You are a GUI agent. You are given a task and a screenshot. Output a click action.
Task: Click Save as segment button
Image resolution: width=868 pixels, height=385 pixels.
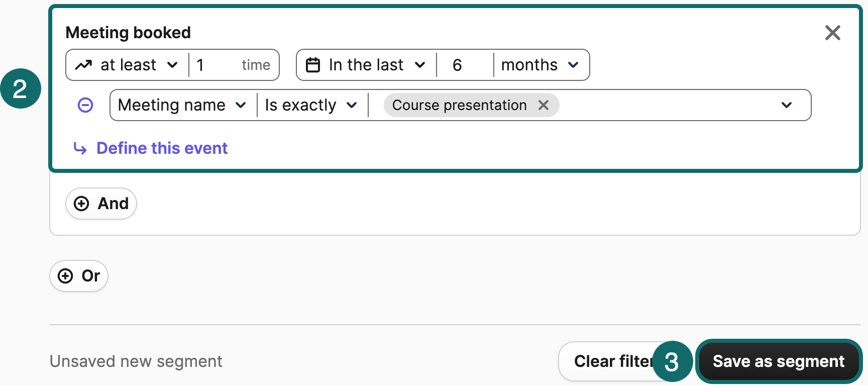(x=779, y=361)
